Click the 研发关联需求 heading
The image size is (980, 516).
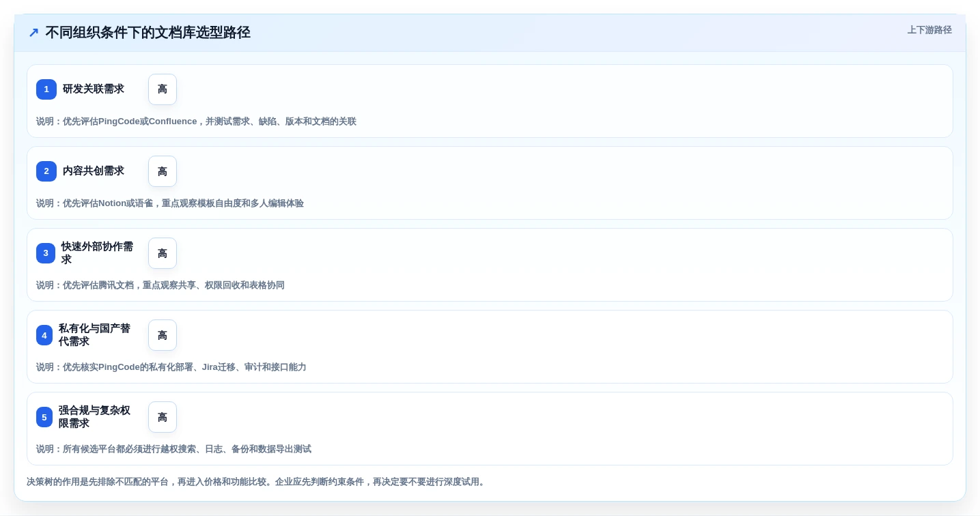94,89
